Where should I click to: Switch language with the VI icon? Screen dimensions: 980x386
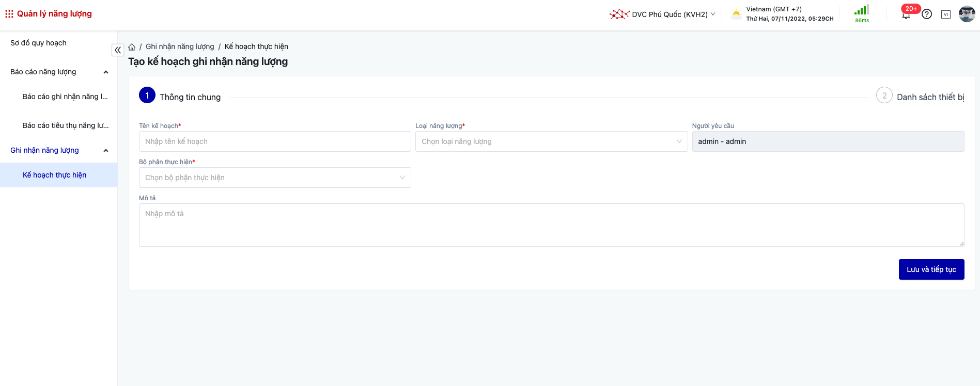pos(946,14)
